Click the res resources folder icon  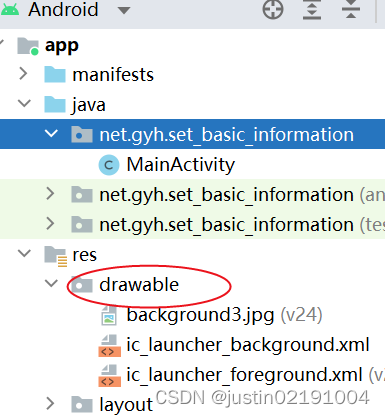coord(56,256)
